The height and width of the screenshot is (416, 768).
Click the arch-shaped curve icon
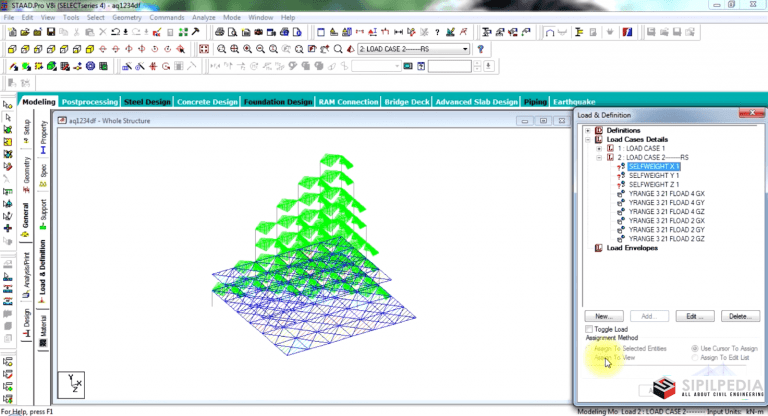550,32
